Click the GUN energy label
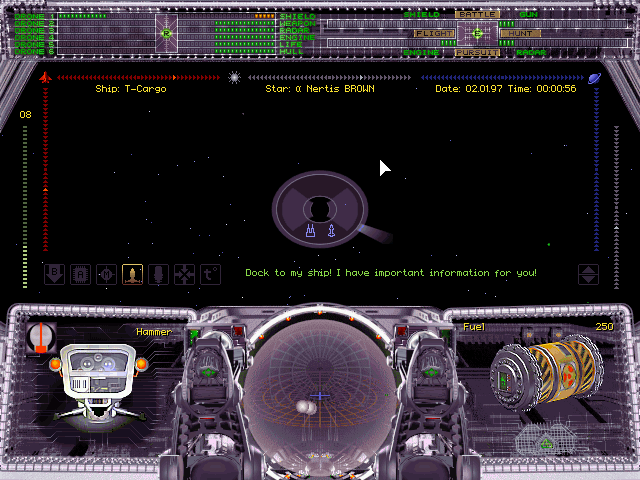 click(529, 14)
